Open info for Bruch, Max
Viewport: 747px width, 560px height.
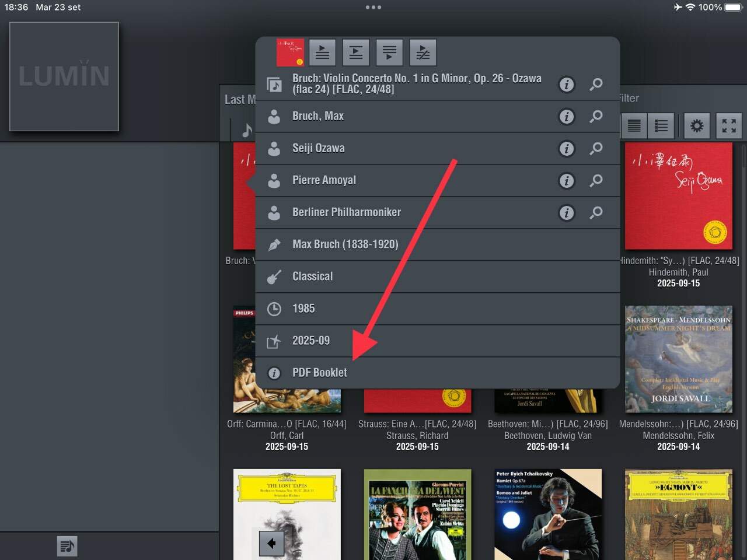566,117
